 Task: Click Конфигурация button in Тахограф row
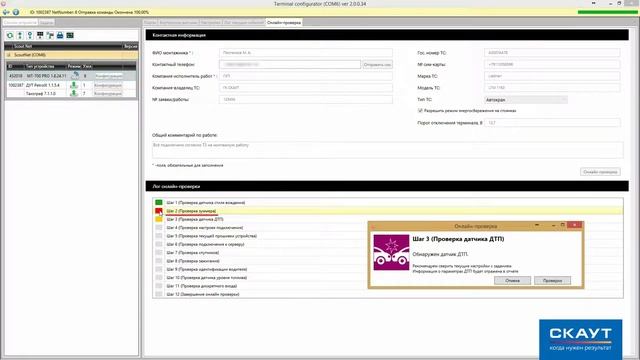(109, 93)
